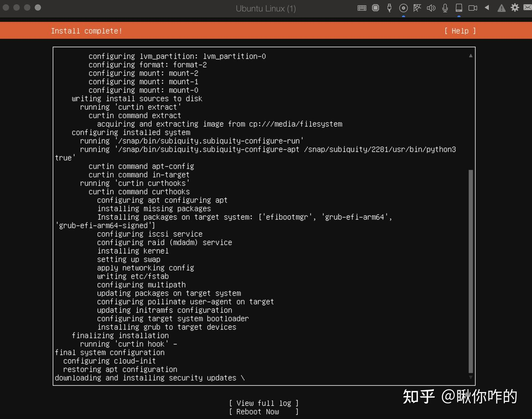
Task: Click the log scrollbar thumb
Action: (471, 271)
